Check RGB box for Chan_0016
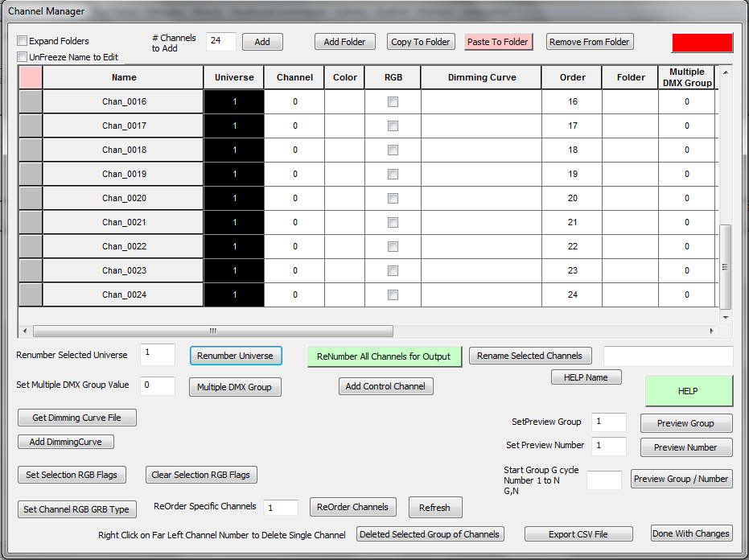This screenshot has height=560, width=749. pyautogui.click(x=393, y=101)
